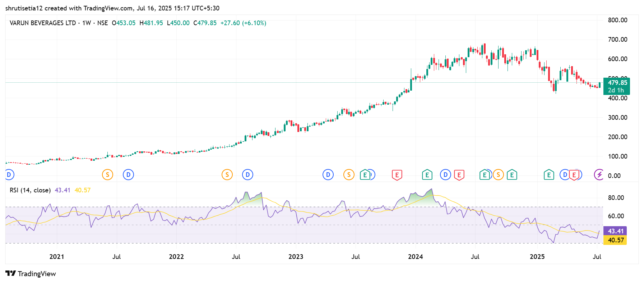
Task: Click the 2d 1h bar countdown label
Action: click(616, 91)
